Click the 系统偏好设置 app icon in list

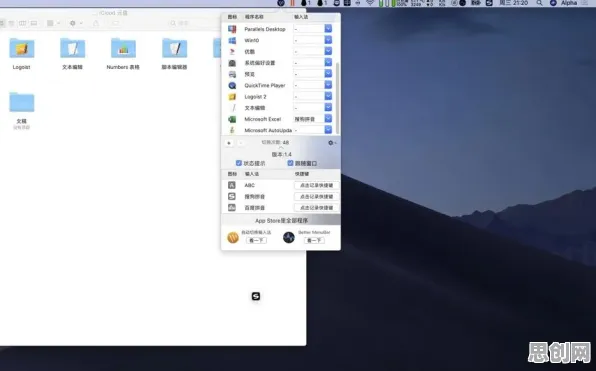tap(232, 63)
